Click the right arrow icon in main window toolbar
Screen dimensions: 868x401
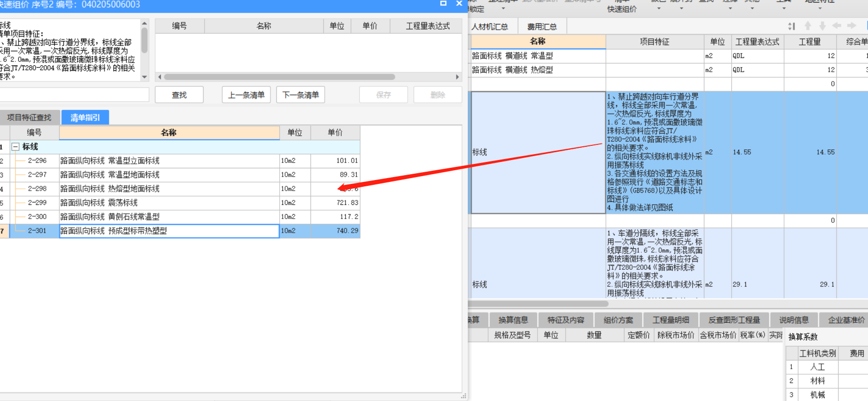click(852, 26)
